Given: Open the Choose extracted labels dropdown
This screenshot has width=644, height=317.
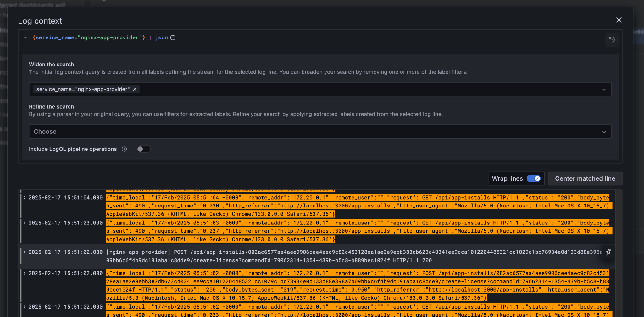Looking at the screenshot, I should [x=319, y=131].
